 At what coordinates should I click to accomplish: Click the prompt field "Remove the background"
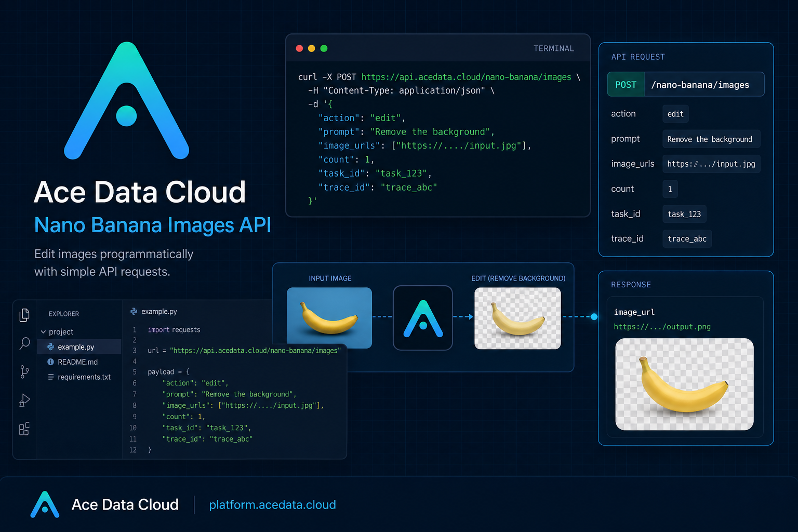pos(711,139)
